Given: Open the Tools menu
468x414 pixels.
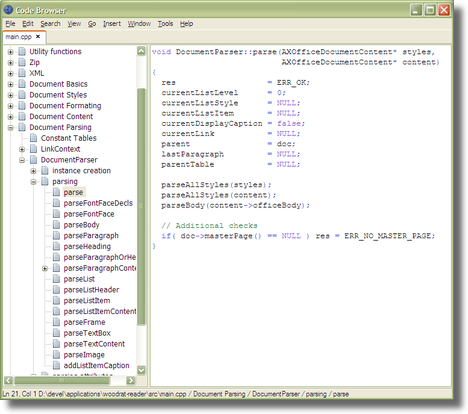Looking at the screenshot, I should pos(165,24).
